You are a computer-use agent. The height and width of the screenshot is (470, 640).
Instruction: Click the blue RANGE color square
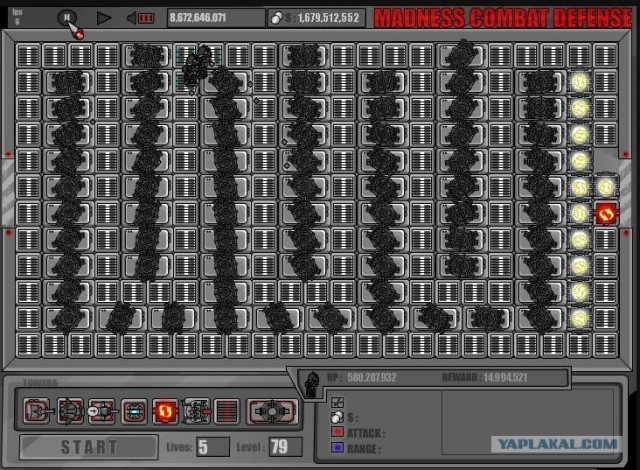coord(338,448)
